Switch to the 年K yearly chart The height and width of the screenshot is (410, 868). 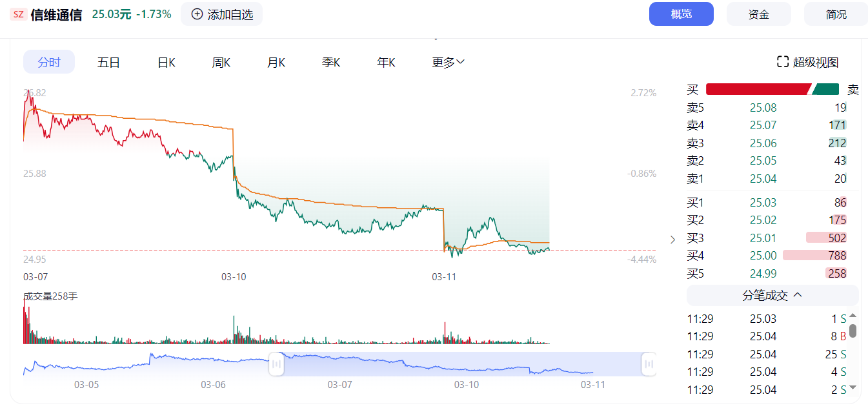[x=385, y=61]
